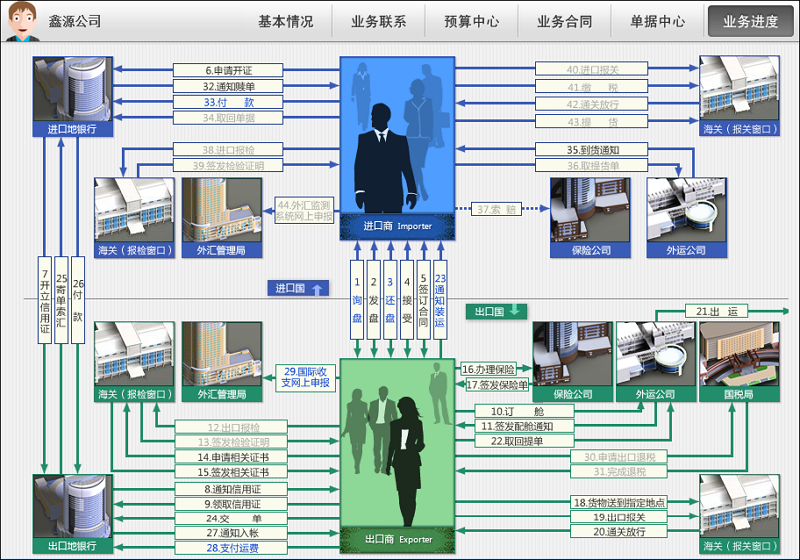This screenshot has width=800, height=560.
Task: Select step 29.国际收支网上申报
Action: coord(305,376)
